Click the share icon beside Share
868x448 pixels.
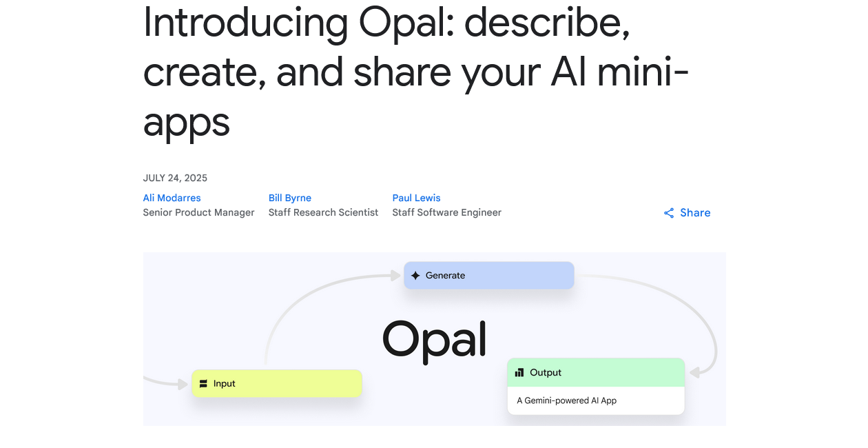668,213
